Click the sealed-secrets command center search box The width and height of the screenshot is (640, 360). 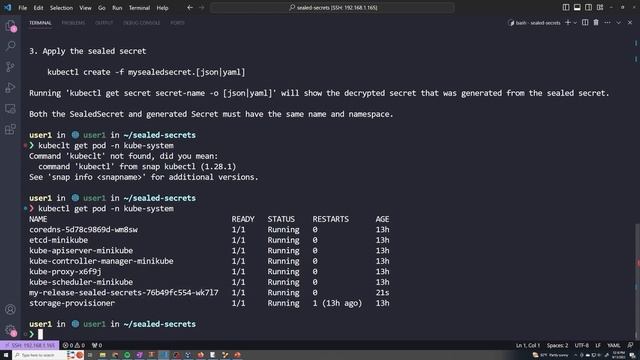coord(332,7)
